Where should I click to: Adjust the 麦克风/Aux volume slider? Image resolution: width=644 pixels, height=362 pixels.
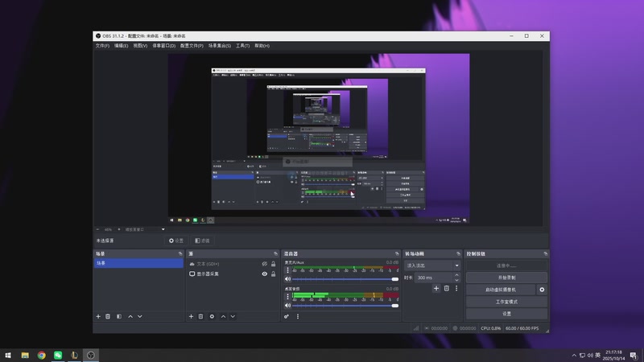pyautogui.click(x=345, y=279)
